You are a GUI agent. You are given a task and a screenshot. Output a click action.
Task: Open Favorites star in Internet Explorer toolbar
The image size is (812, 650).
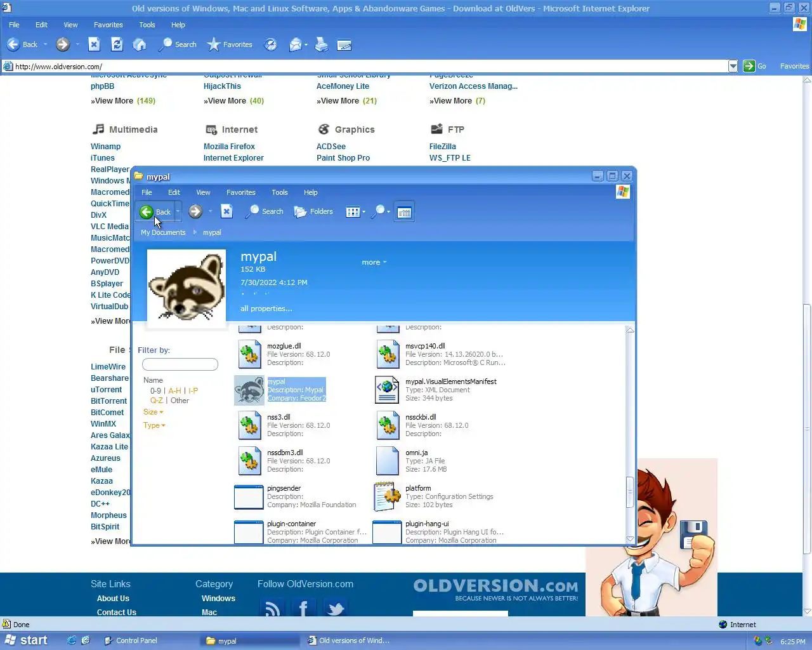click(x=230, y=44)
